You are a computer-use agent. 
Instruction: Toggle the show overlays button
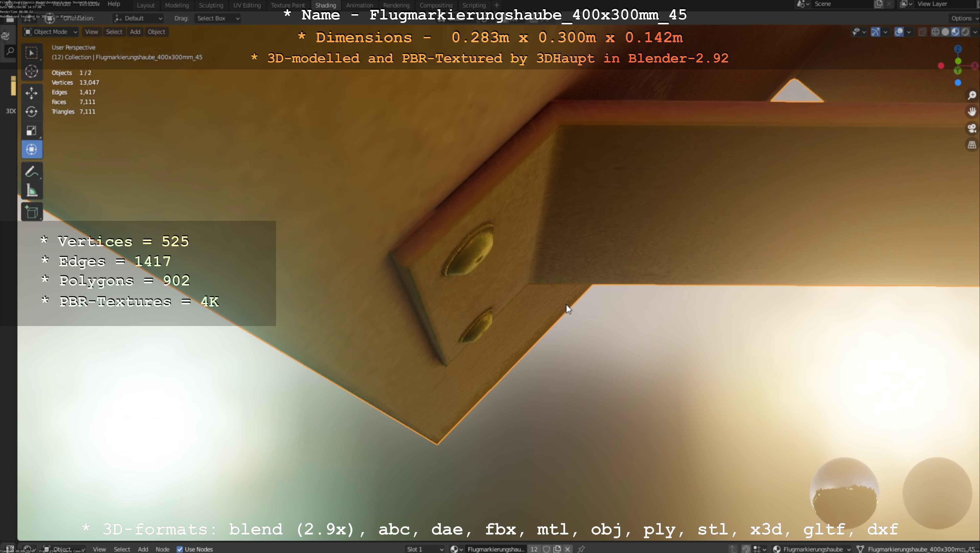coord(899,32)
